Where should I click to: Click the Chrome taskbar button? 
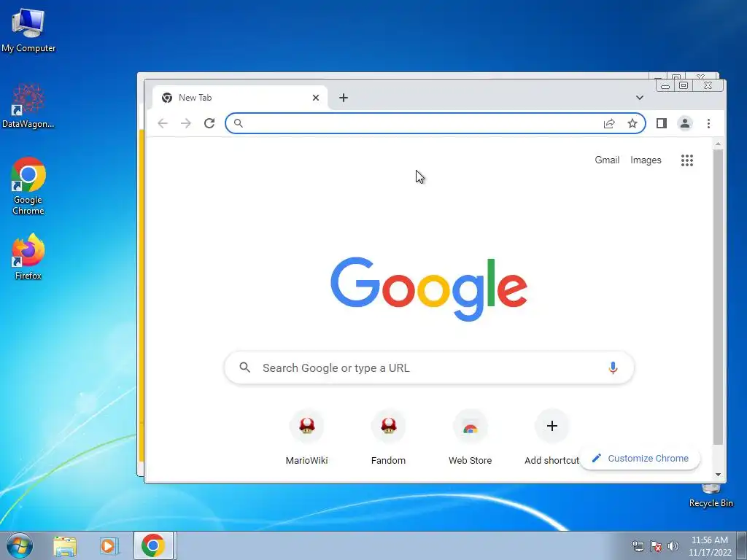(153, 545)
